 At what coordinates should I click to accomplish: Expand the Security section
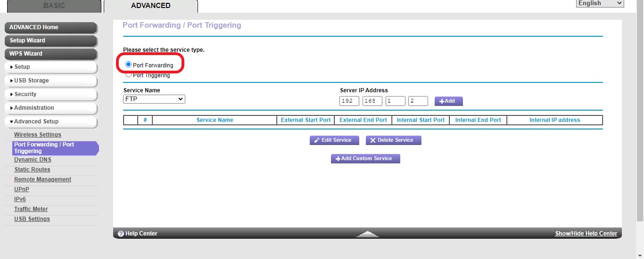click(x=51, y=94)
